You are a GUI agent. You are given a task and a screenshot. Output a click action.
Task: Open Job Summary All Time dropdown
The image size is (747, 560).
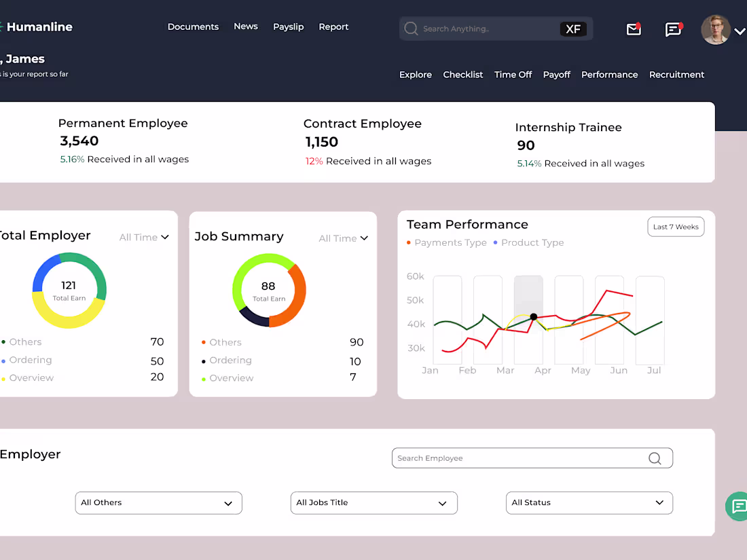(344, 238)
